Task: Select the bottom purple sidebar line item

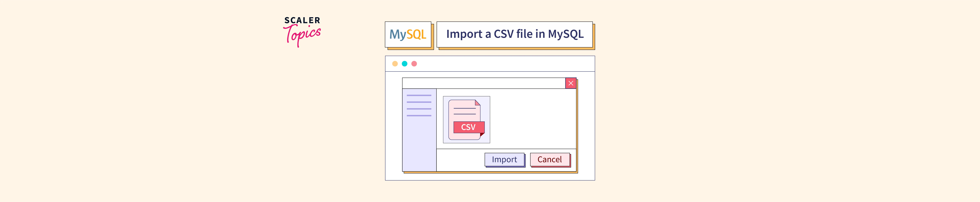Action: pyautogui.click(x=419, y=115)
